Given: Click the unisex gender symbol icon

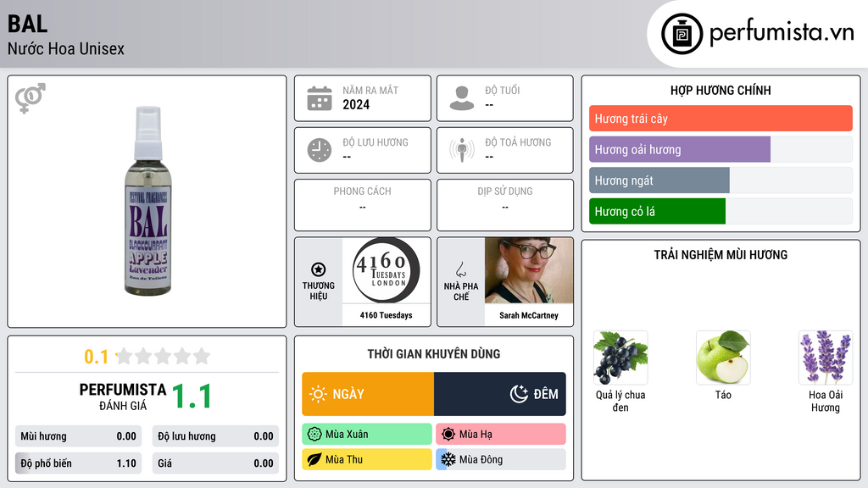Looking at the screenshot, I should 31,98.
